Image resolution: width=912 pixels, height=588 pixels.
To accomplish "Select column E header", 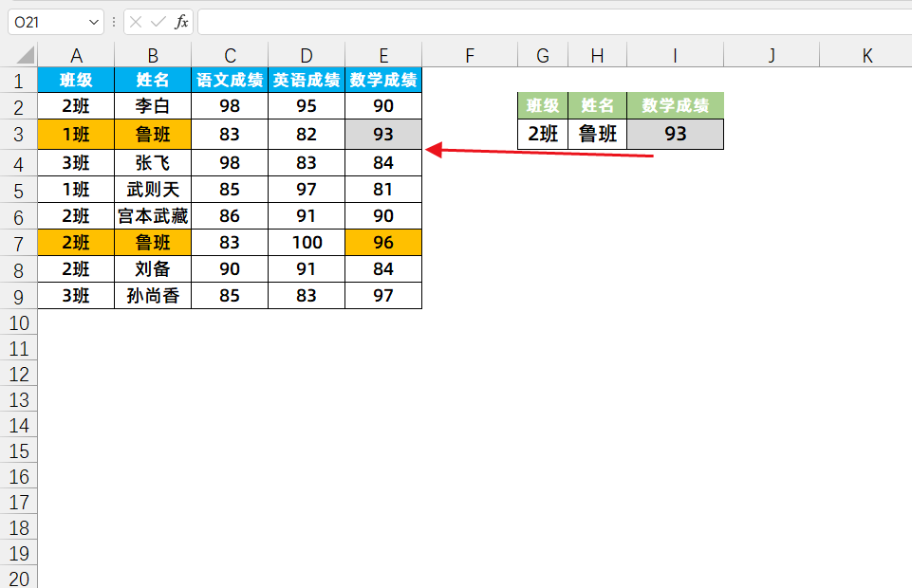I will [382, 56].
